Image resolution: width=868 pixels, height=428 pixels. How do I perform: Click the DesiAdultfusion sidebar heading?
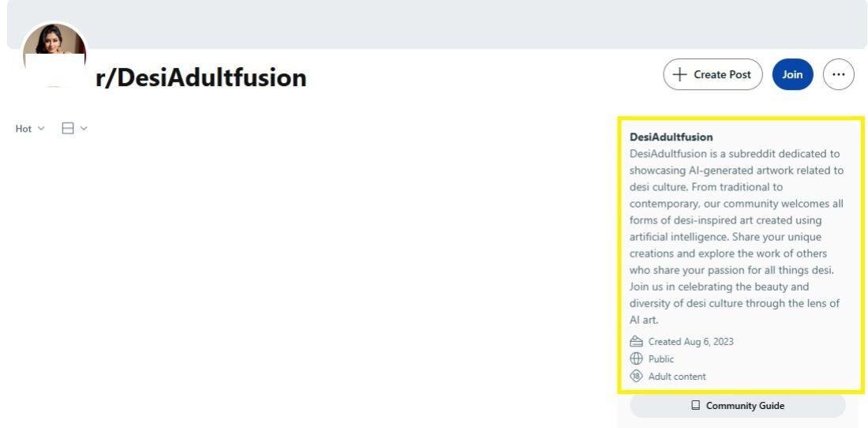[671, 137]
